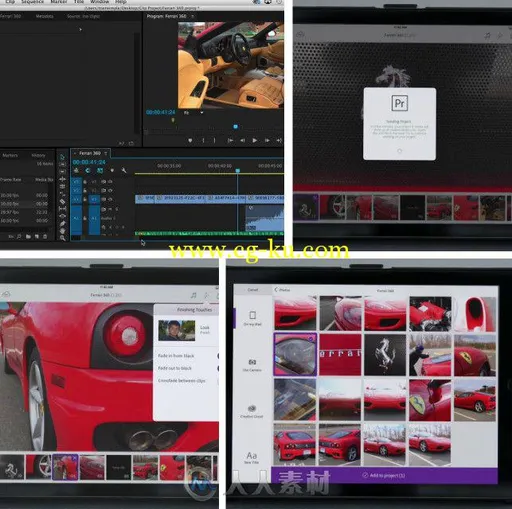512x509 pixels.
Task: Toggle Snap in the timeline header
Action: coord(88,170)
